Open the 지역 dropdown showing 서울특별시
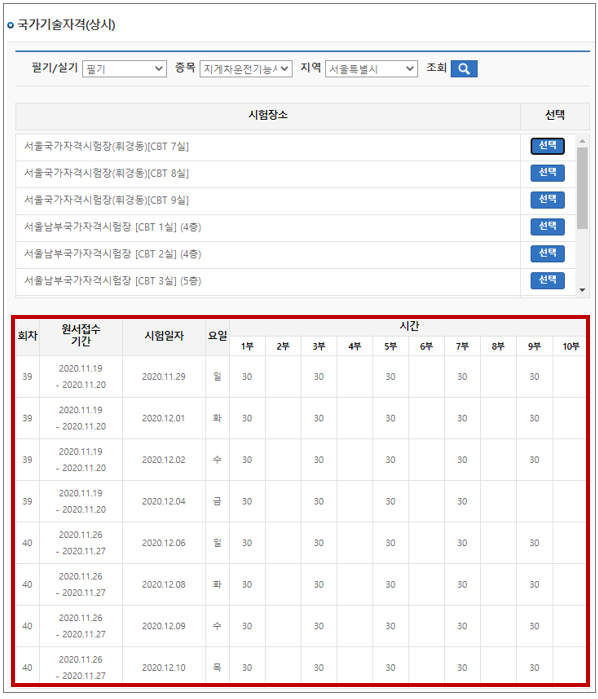598x699 pixels. tap(371, 69)
